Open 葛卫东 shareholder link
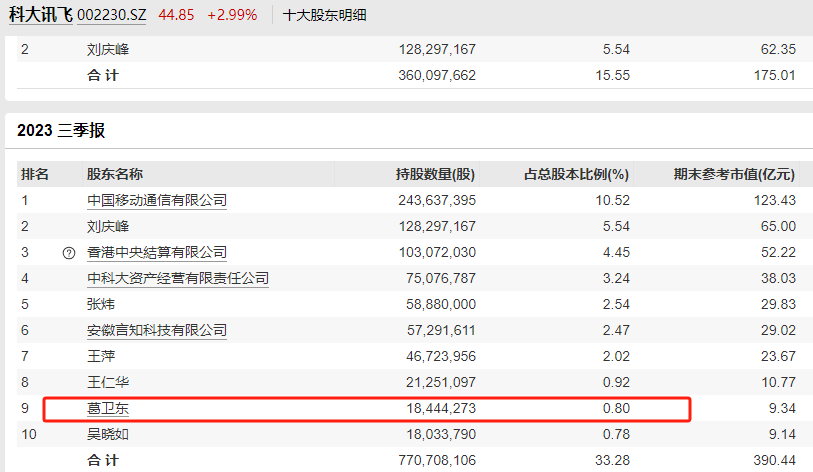 tap(108, 408)
